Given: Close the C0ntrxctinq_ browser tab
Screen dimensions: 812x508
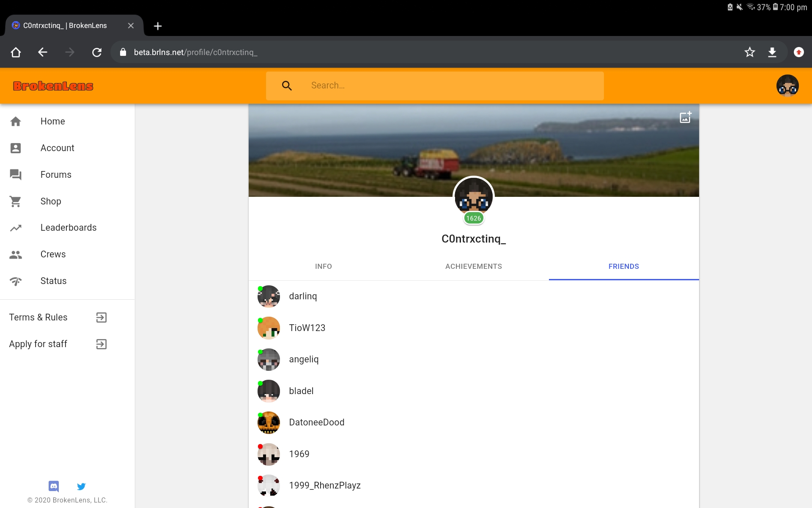Looking at the screenshot, I should [131, 26].
